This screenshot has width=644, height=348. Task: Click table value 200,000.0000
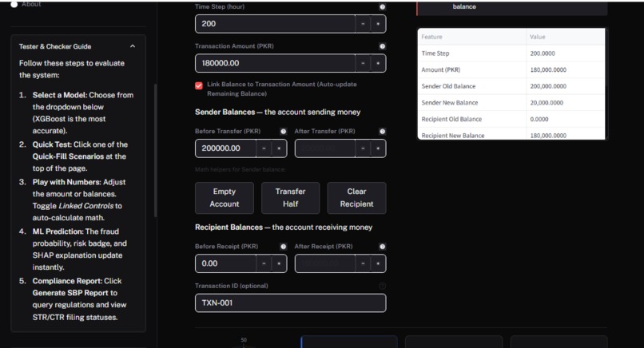[548, 86]
